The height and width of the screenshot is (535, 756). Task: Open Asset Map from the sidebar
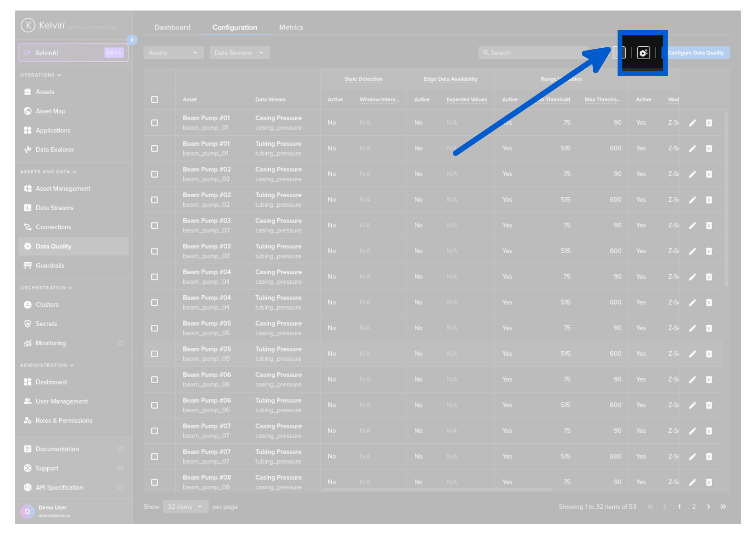[x=50, y=111]
